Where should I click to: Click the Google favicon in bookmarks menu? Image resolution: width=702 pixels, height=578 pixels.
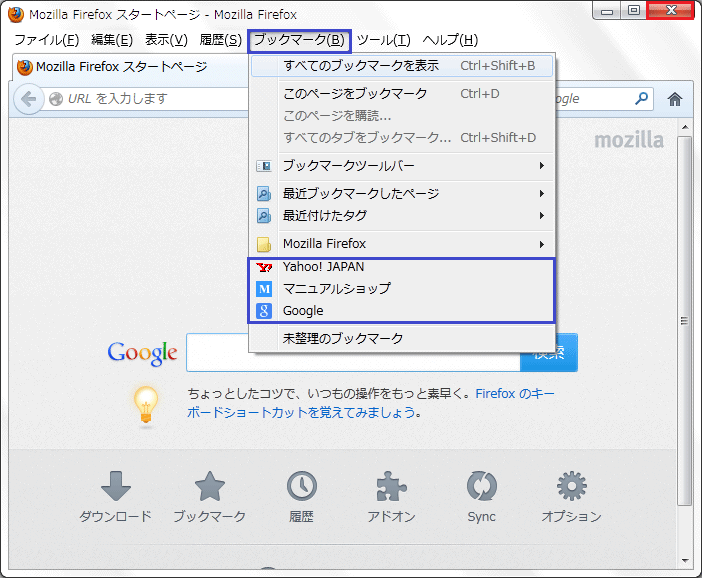pyautogui.click(x=264, y=311)
